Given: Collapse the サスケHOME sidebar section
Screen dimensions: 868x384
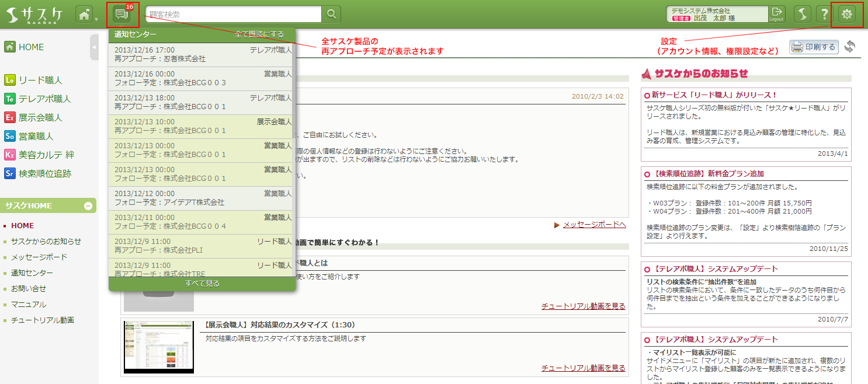Looking at the screenshot, I should 88,205.
